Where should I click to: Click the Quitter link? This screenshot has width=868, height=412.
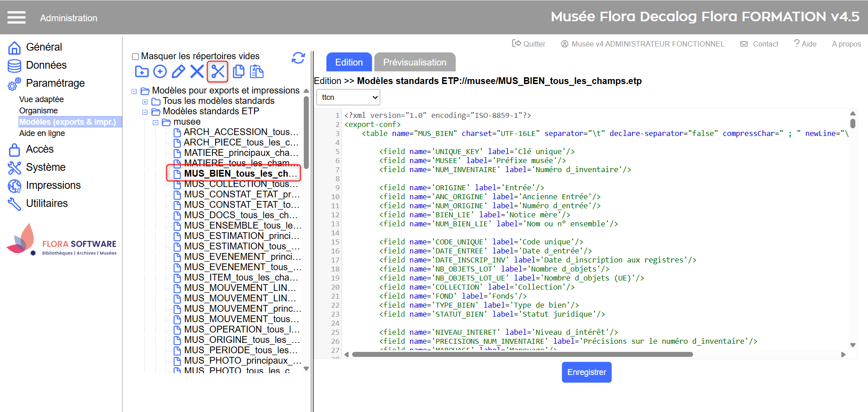(529, 44)
